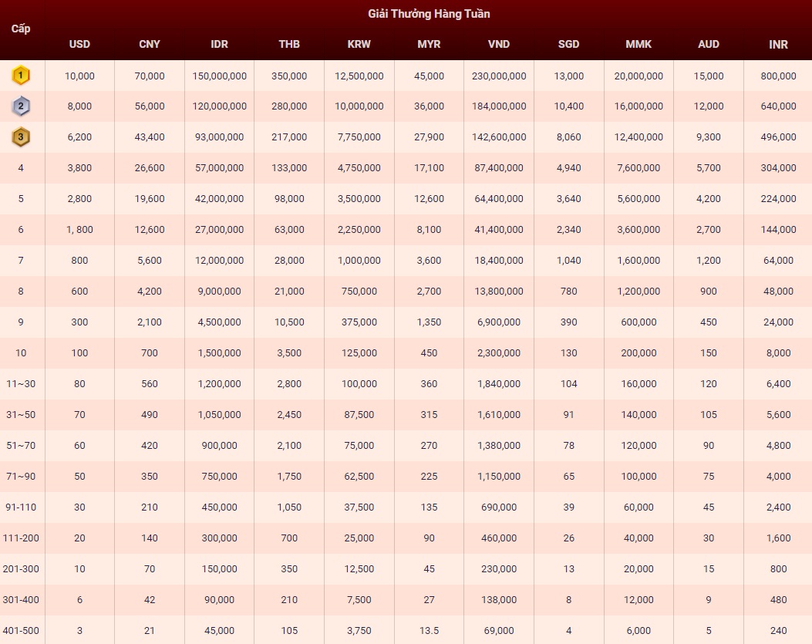Click the KRW column header

pos(359,44)
